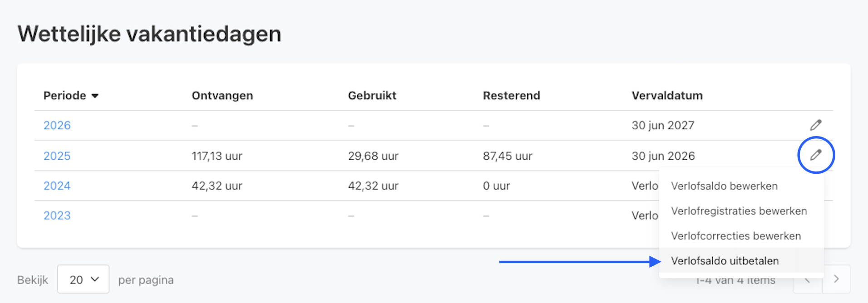
Task: Open the 2026 period link
Action: (x=57, y=125)
